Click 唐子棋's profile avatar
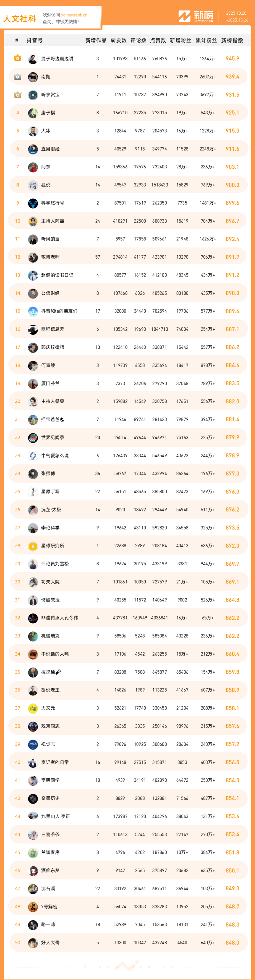 (33, 113)
